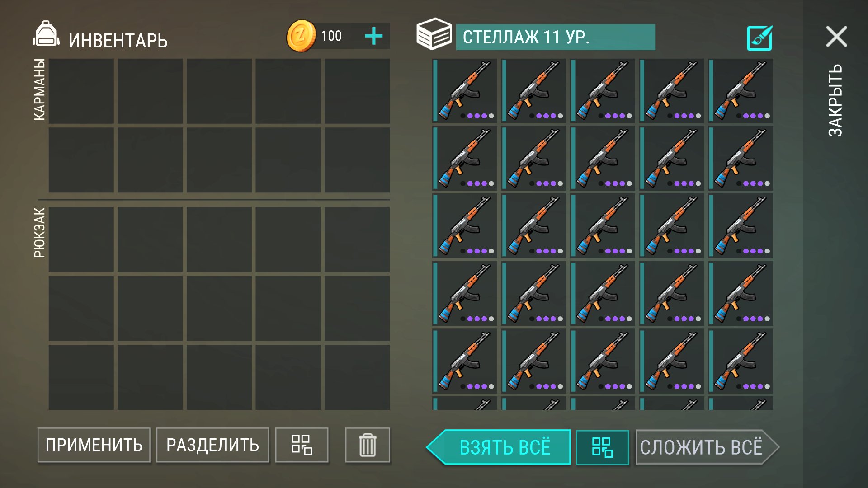Close the storage window with X
The image size is (868, 488).
point(836,36)
